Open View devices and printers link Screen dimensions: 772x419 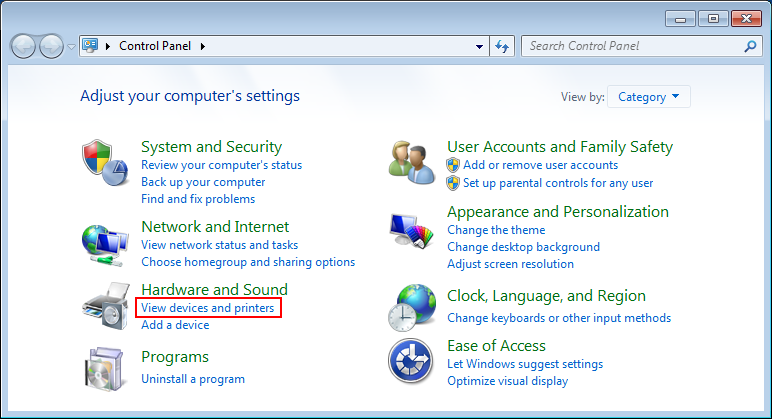(208, 308)
